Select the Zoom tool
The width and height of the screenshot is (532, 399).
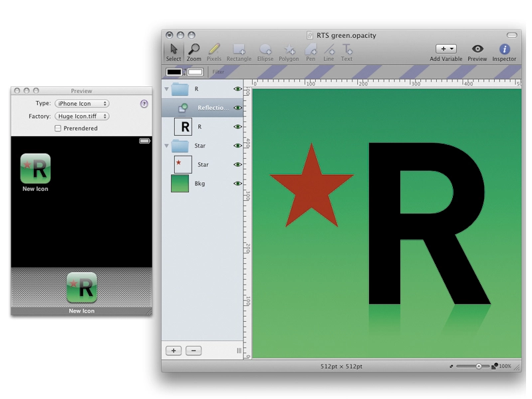[x=194, y=53]
